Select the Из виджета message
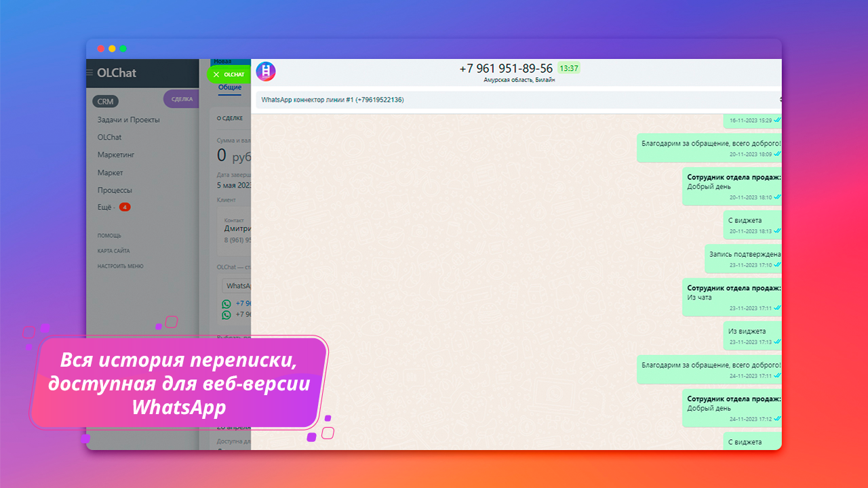Screen dimensions: 868x488 click(753, 335)
